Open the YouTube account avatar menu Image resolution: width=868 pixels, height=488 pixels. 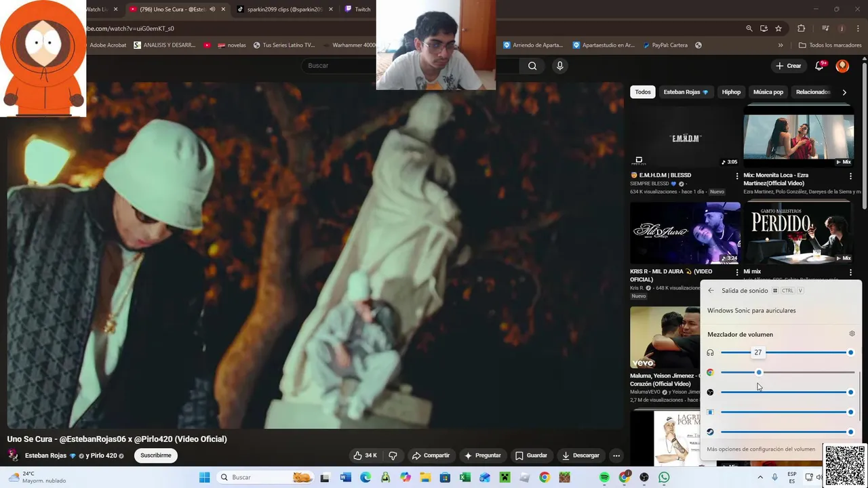pos(842,66)
